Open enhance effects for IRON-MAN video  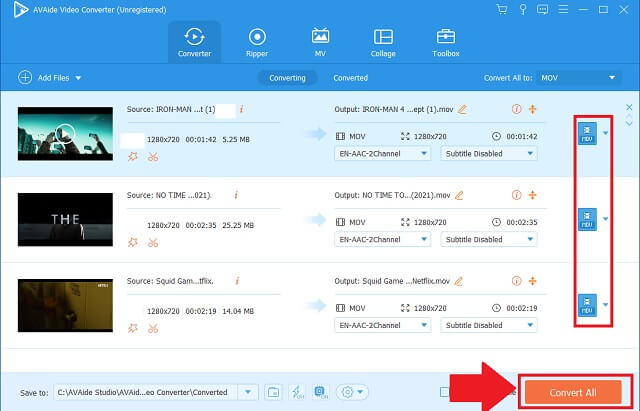click(x=133, y=157)
